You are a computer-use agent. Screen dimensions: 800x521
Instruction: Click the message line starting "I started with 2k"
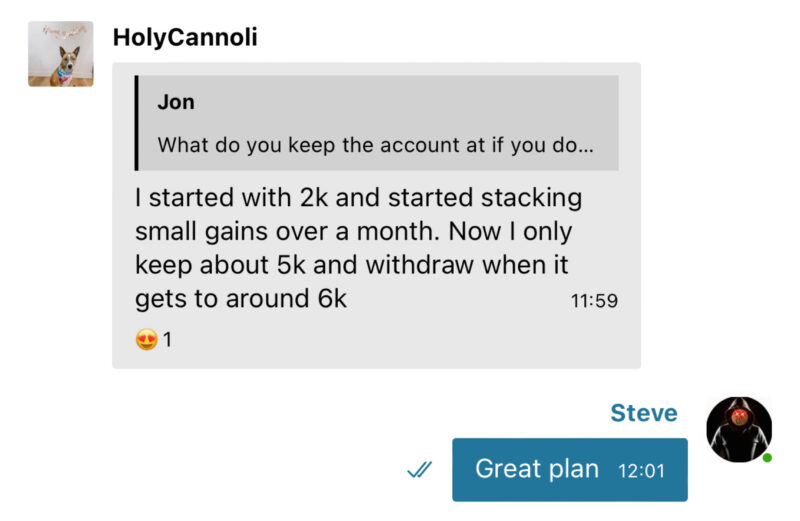[x=358, y=198]
